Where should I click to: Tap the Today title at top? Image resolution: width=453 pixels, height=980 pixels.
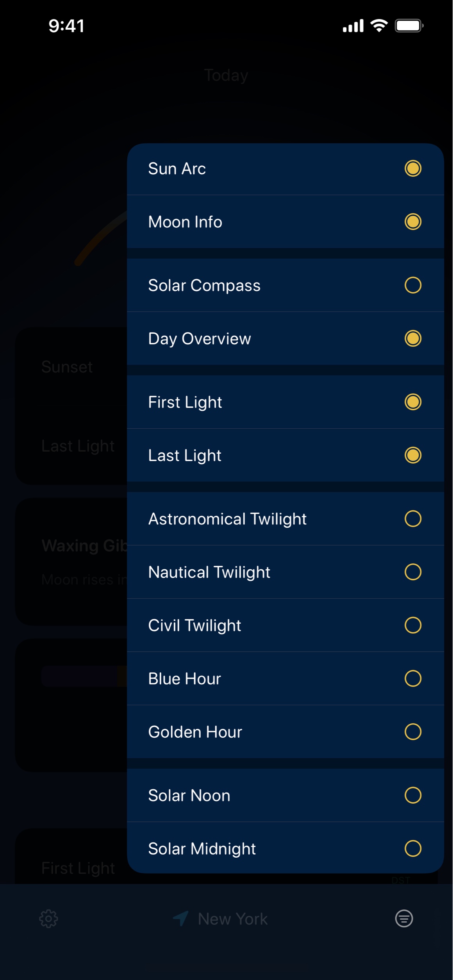226,75
